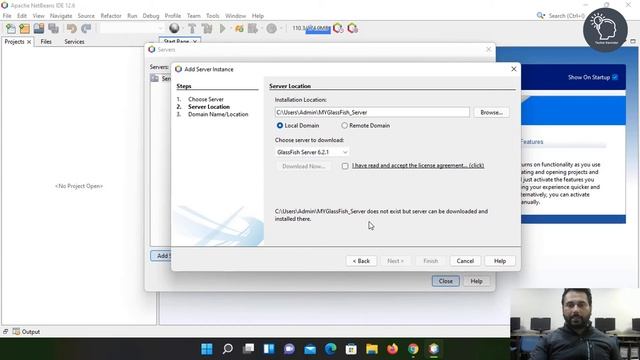Screen dimensions: 640x360
Task: Click Close button in the Servers dialog
Action: (446, 281)
